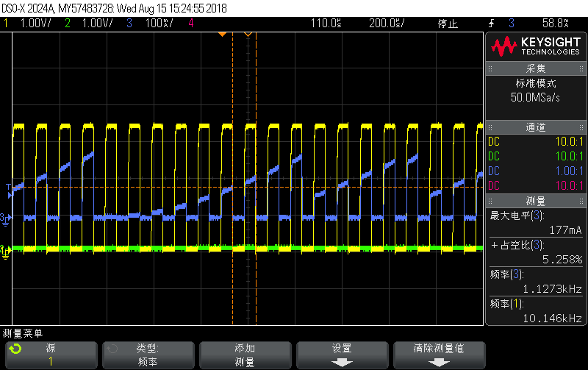Viewport: 588px width, 370px height.
Task: Click the 添加测量 (Add measurement) softkey
Action: tap(245, 355)
